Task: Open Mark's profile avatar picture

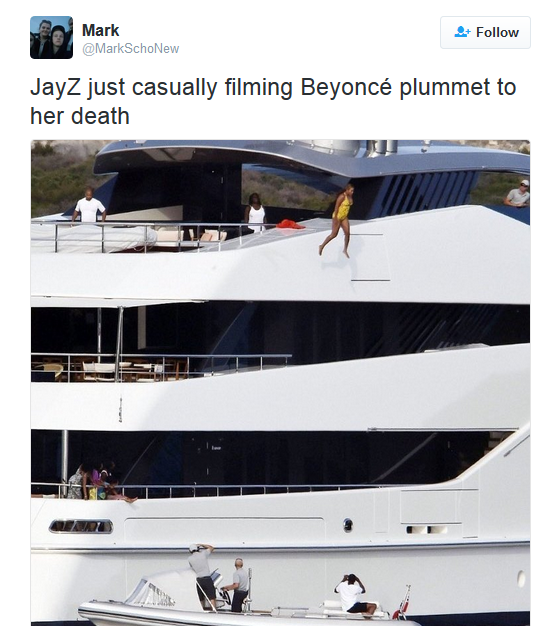Action: pyautogui.click(x=51, y=38)
